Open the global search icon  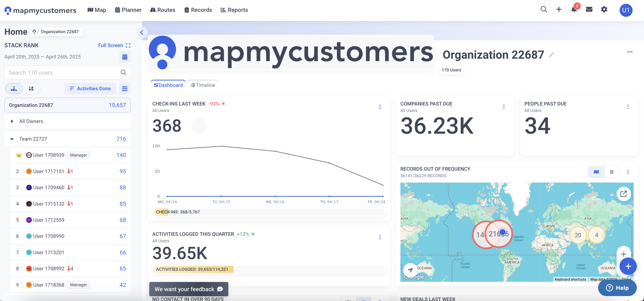(x=544, y=9)
